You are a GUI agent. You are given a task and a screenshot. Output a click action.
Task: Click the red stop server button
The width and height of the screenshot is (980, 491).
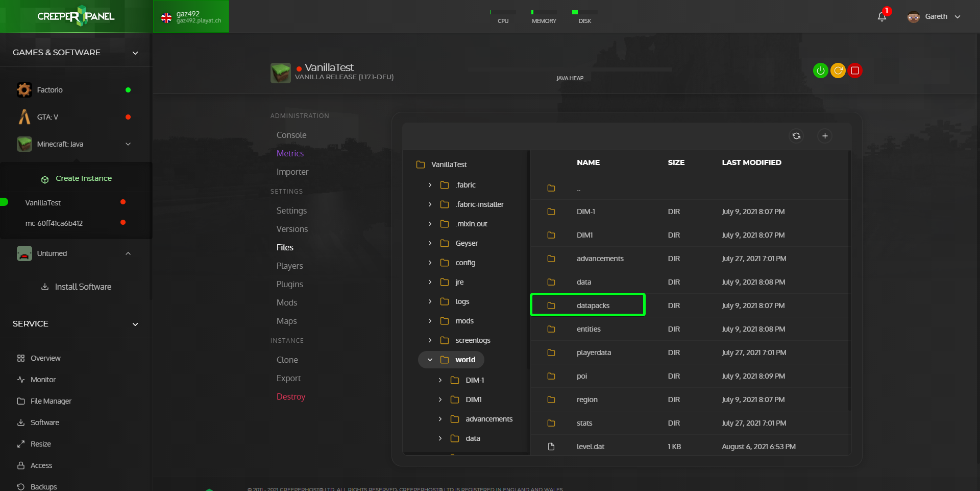[x=855, y=71]
